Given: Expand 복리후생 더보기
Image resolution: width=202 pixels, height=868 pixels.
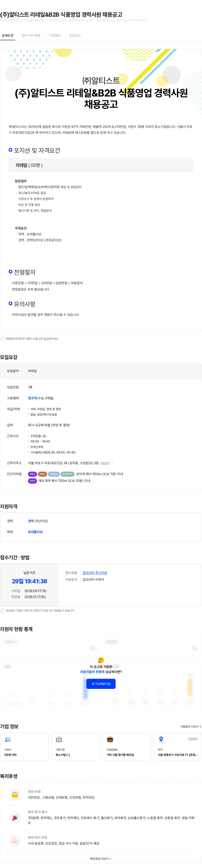Looking at the screenshot, I should (x=101, y=859).
